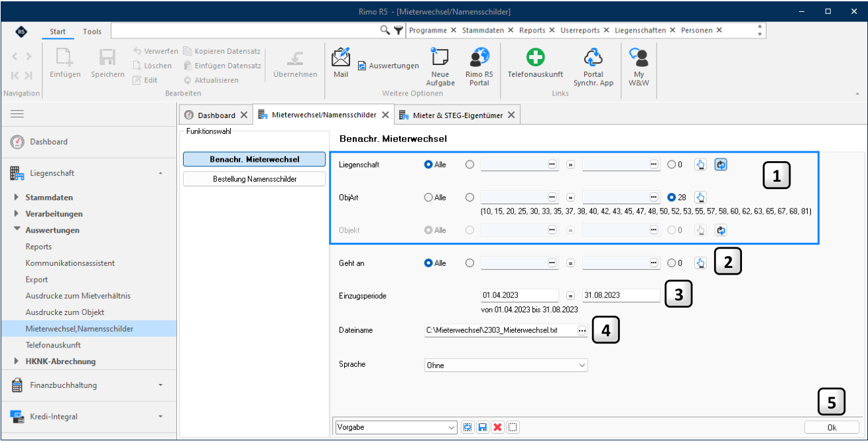Click the Einzugsperiode end date field
The width and height of the screenshot is (868, 441).
pyautogui.click(x=621, y=295)
